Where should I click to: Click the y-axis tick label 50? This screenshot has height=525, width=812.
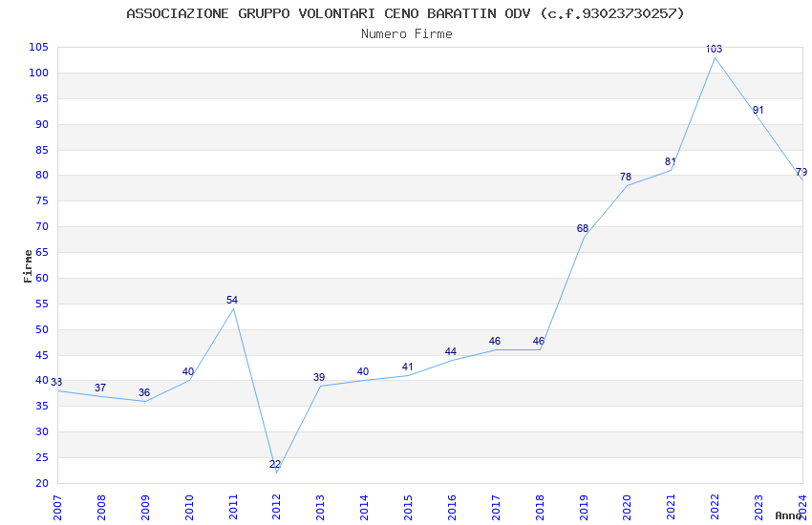pyautogui.click(x=42, y=329)
